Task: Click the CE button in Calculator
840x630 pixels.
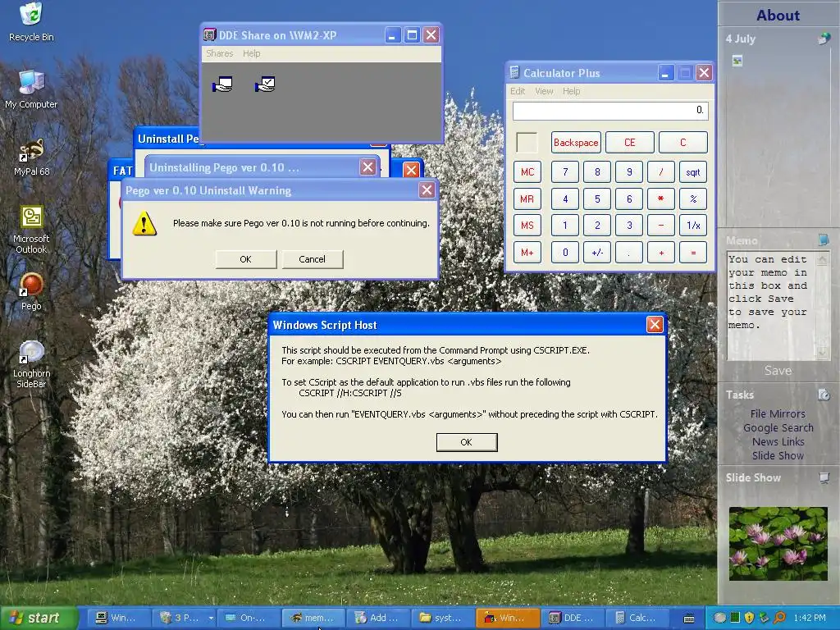Action: (629, 143)
